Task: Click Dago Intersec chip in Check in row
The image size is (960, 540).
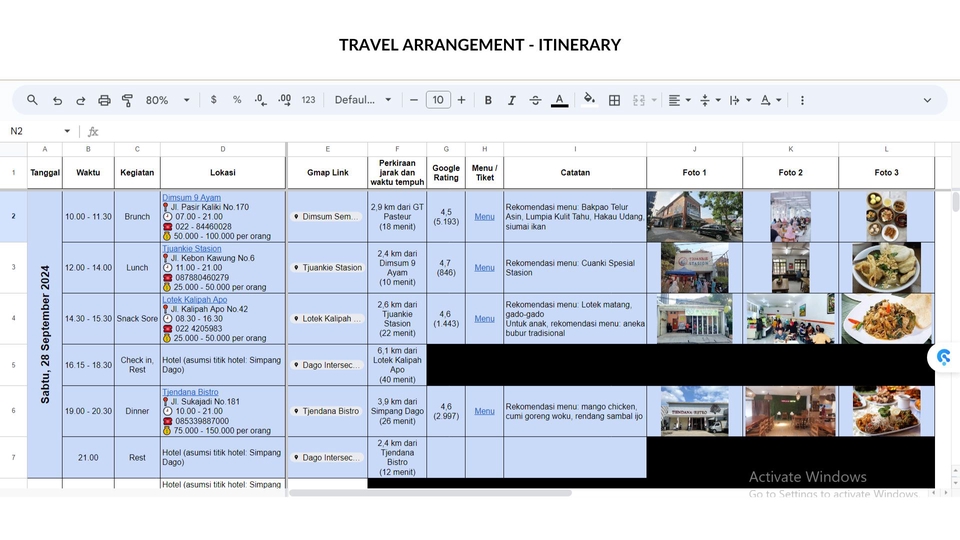Action: (328, 365)
